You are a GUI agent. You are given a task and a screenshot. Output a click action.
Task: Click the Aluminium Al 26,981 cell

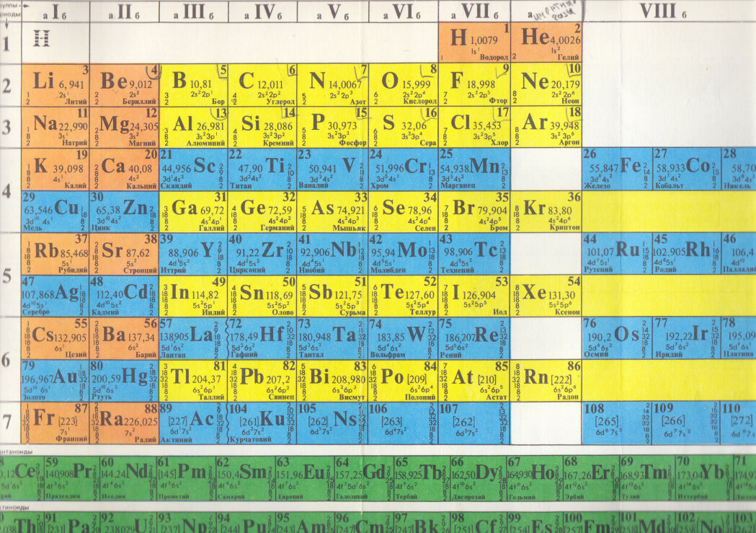[193, 127]
